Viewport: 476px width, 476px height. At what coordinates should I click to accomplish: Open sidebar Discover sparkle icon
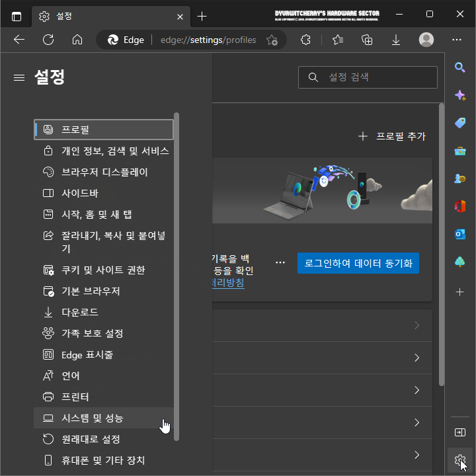pos(460,95)
